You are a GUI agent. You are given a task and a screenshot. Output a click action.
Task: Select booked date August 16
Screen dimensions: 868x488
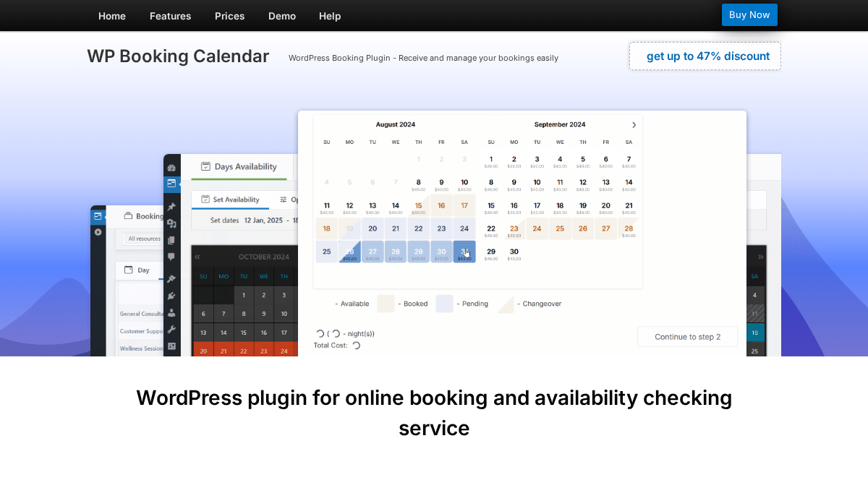pos(441,206)
